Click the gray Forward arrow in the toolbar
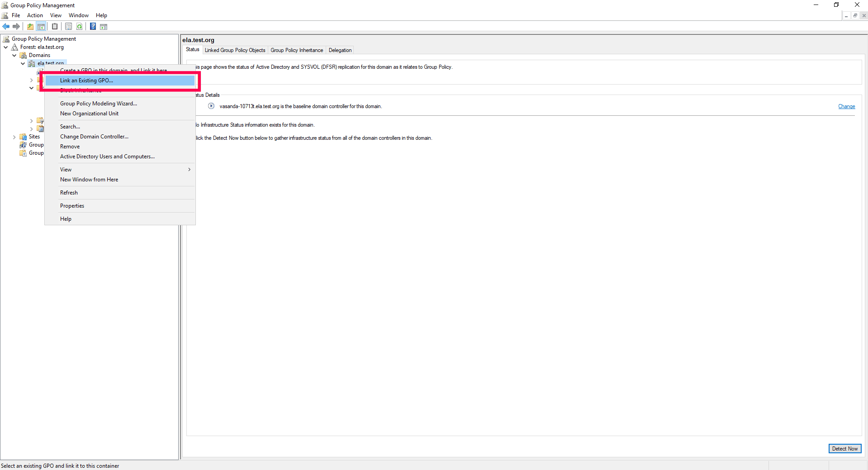This screenshot has height=470, width=868. pos(16,27)
